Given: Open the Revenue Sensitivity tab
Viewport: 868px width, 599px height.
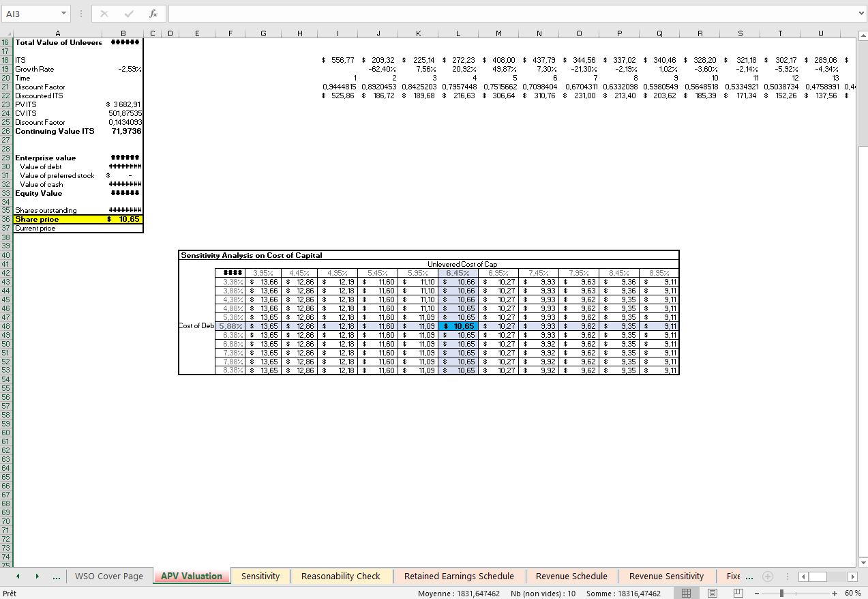Looking at the screenshot, I should [x=666, y=576].
